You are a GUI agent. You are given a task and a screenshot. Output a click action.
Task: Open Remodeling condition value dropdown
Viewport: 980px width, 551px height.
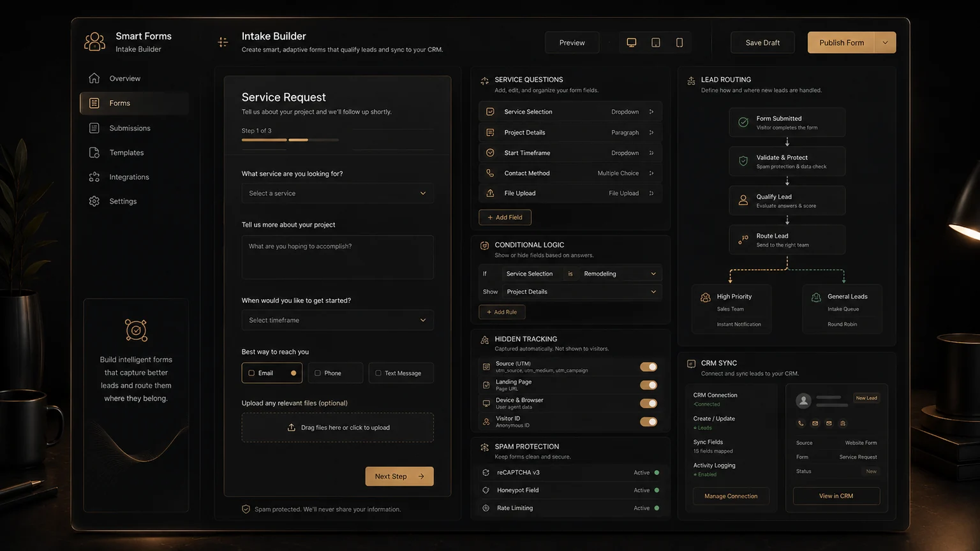click(x=619, y=274)
